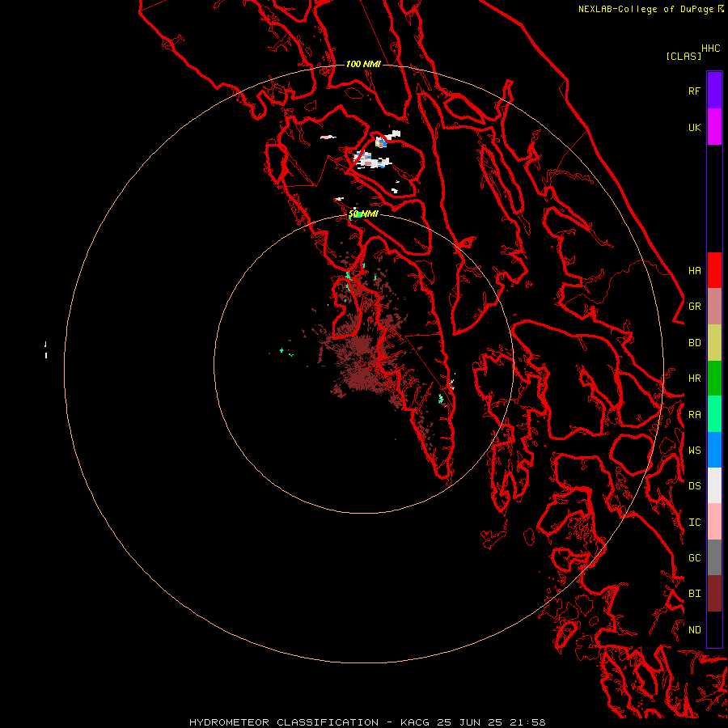
Task: Click the bright green RA legend swatch
Action: click(714, 414)
